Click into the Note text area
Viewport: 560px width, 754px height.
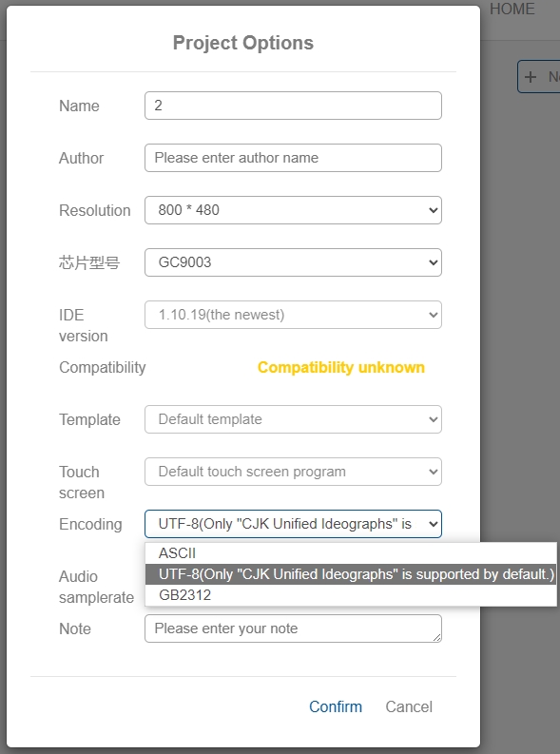click(293, 628)
